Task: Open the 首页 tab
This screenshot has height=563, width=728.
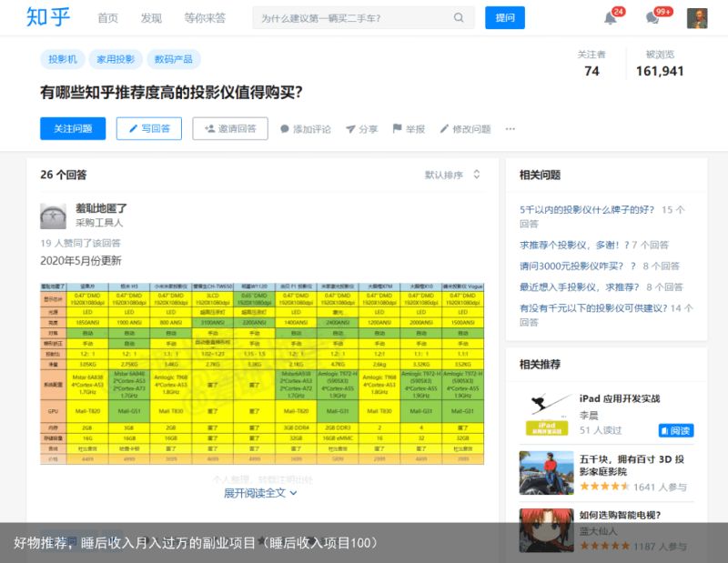Action: 107,18
